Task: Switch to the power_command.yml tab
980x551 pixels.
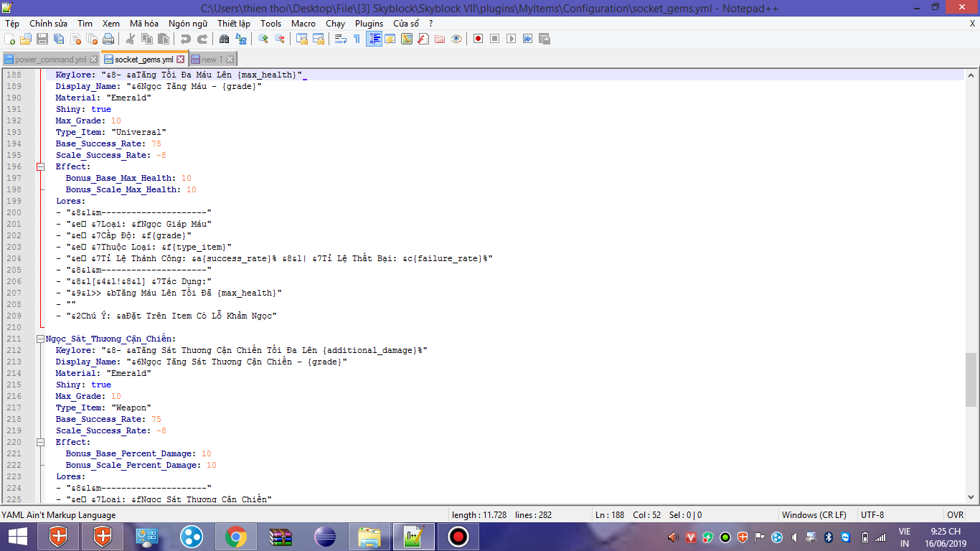Action: click(50, 60)
